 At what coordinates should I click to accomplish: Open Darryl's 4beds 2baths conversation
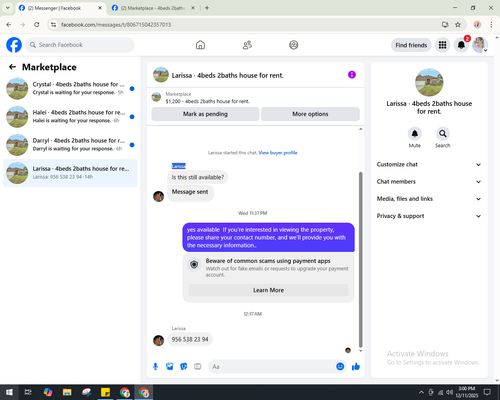[x=70, y=145]
